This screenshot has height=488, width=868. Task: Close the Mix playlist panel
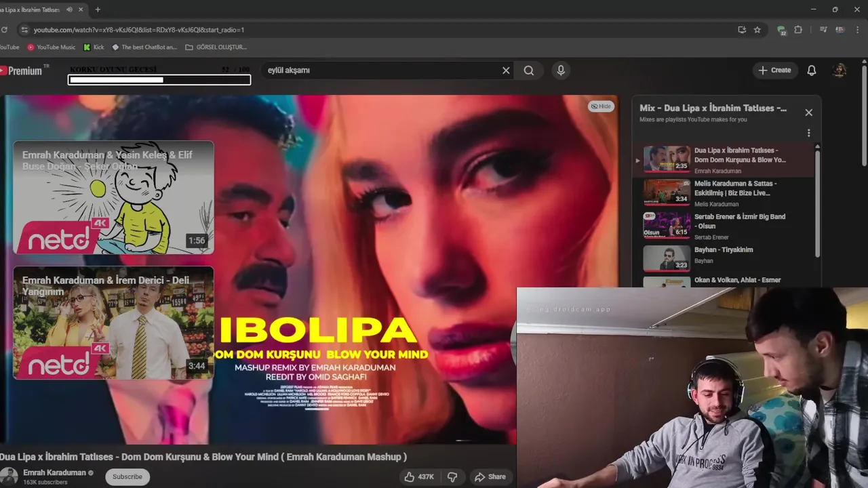tap(808, 113)
